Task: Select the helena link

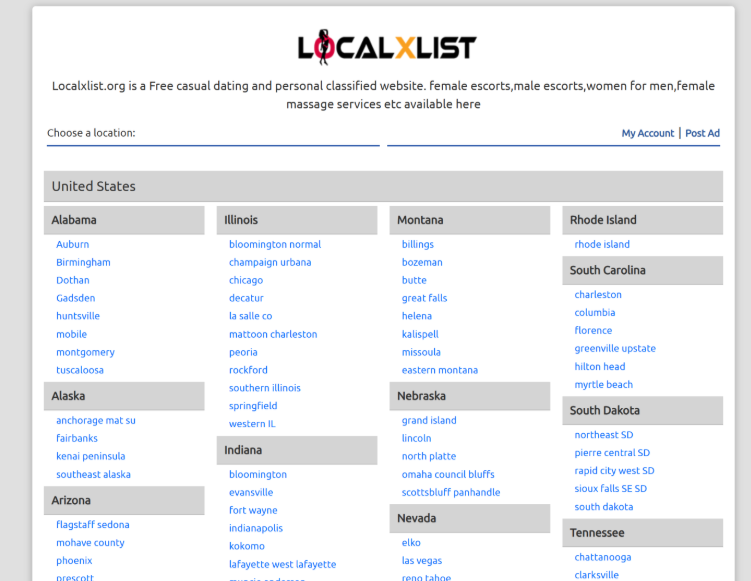Action: (x=417, y=316)
